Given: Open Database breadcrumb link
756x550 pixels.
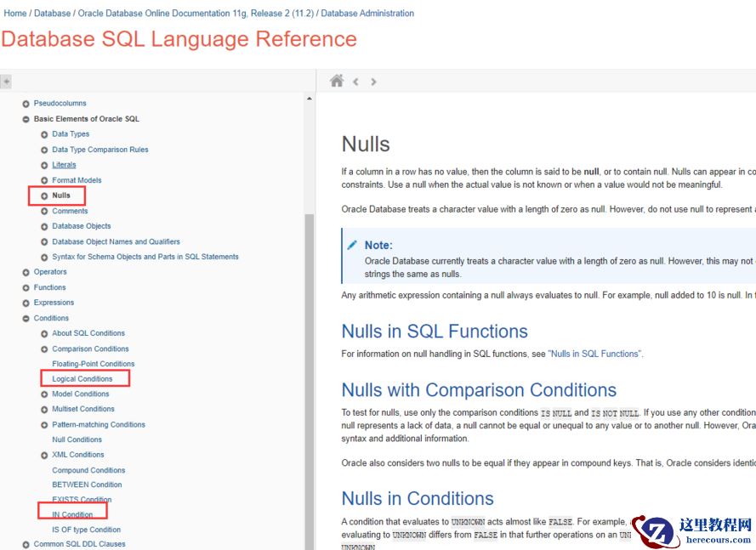Looking at the screenshot, I should point(52,14).
